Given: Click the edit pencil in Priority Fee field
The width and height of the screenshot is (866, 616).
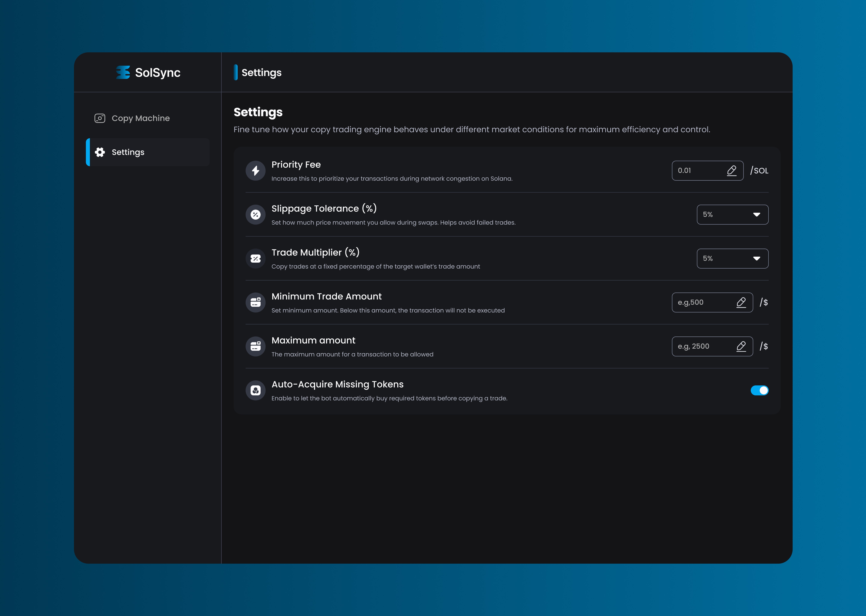Looking at the screenshot, I should point(732,171).
